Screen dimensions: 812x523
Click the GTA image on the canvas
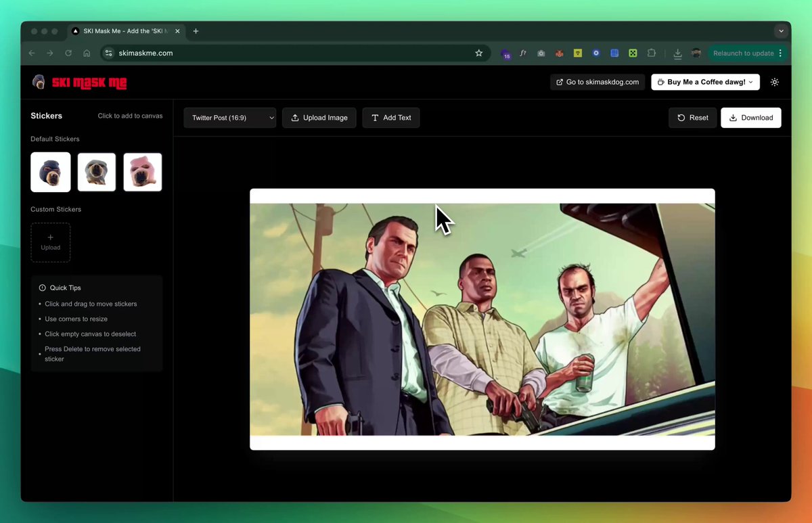[482, 319]
